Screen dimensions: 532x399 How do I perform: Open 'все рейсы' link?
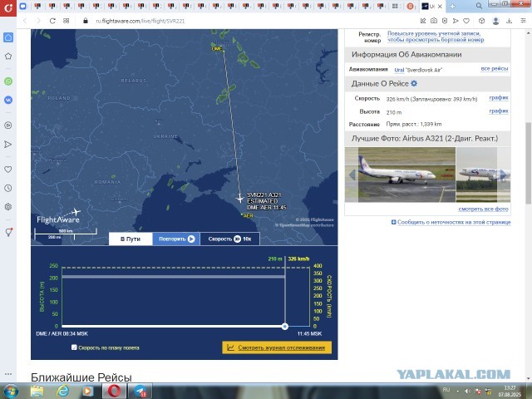point(495,68)
